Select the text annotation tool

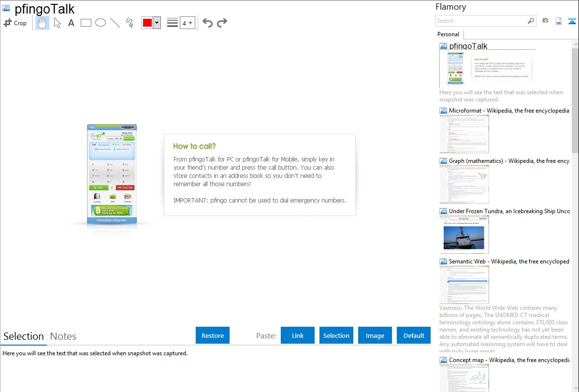[71, 23]
